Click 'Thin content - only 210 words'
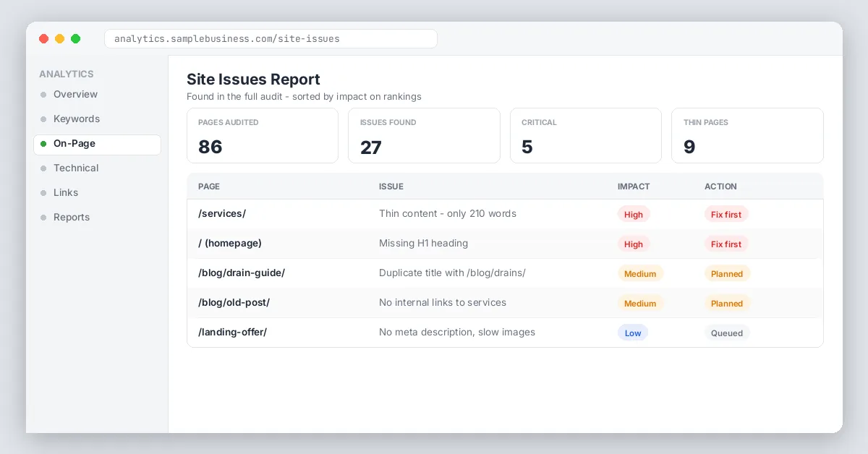This screenshot has width=868, height=454. click(x=448, y=213)
